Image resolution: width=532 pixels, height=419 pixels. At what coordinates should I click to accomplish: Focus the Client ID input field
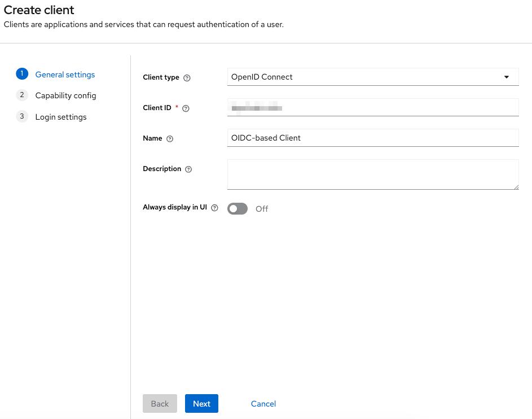coord(372,107)
